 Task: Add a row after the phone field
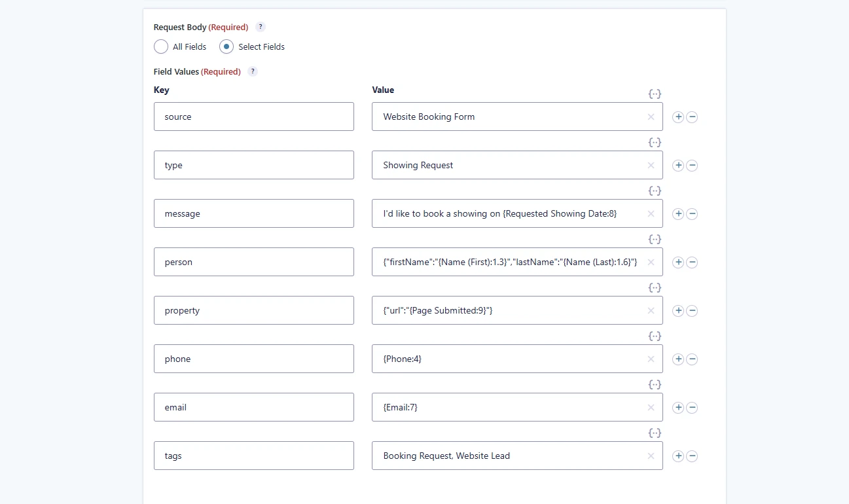click(678, 359)
